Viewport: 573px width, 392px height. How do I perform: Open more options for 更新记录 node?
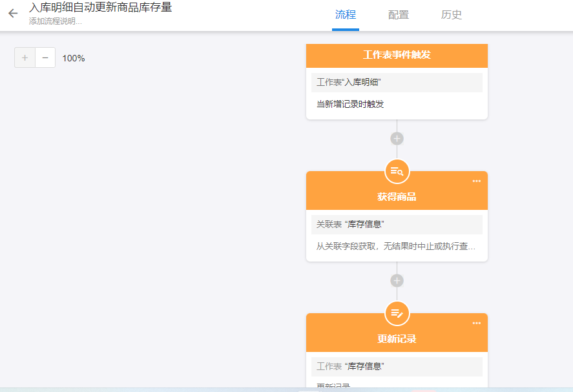point(476,323)
